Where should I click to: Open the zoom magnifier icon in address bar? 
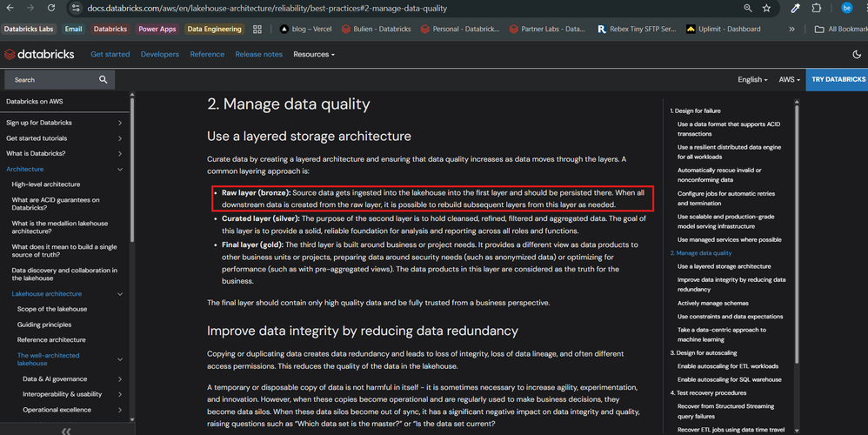(x=747, y=8)
